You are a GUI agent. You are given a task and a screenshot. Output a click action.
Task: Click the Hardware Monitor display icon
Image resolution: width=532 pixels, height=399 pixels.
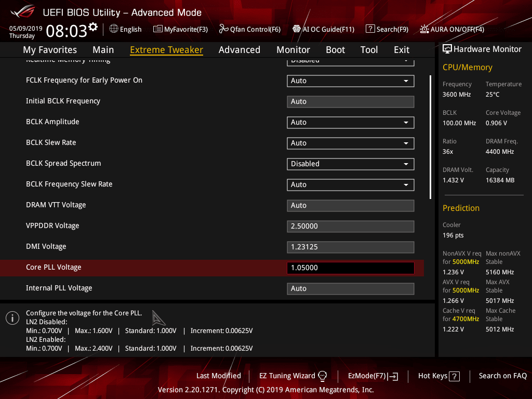pos(447,49)
